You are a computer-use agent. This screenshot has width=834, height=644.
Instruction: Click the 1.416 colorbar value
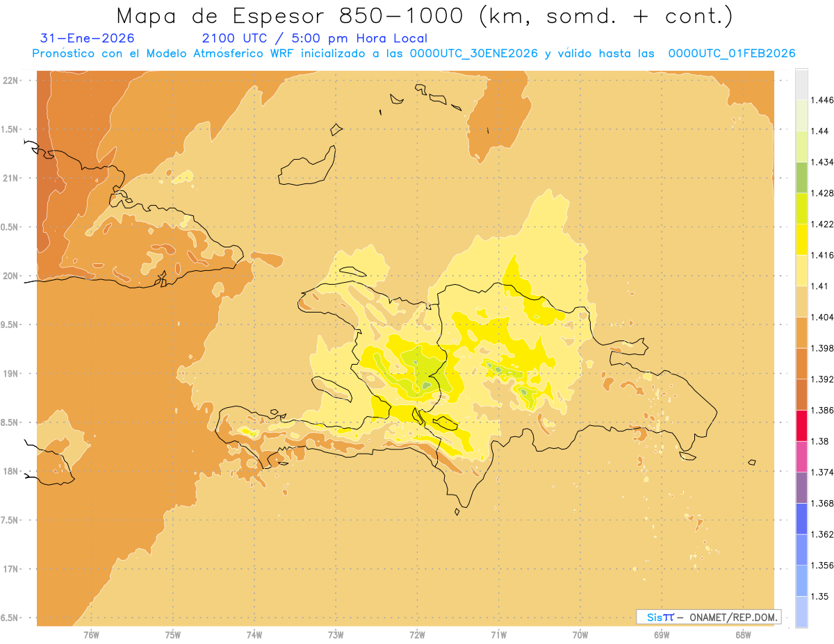click(822, 255)
